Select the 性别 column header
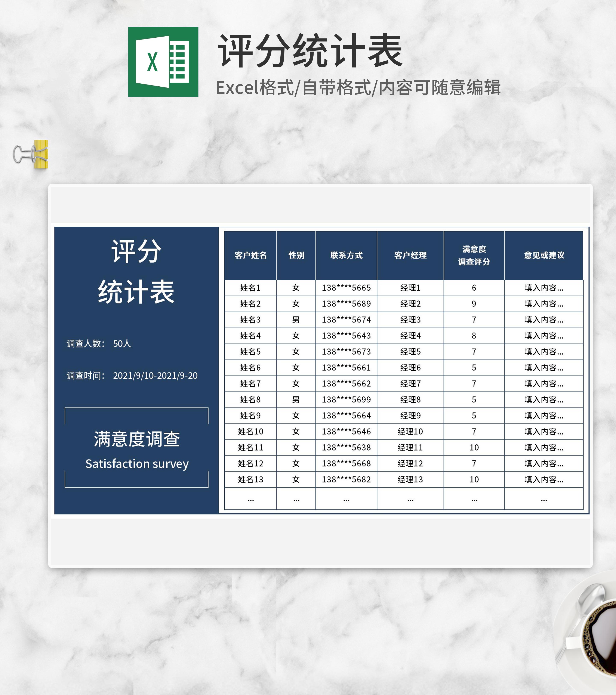Viewport: 616px width, 695px height. pos(296,255)
